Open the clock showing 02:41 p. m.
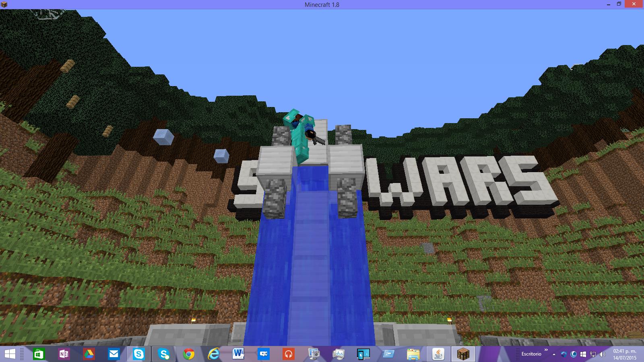644x362 pixels. tap(625, 354)
